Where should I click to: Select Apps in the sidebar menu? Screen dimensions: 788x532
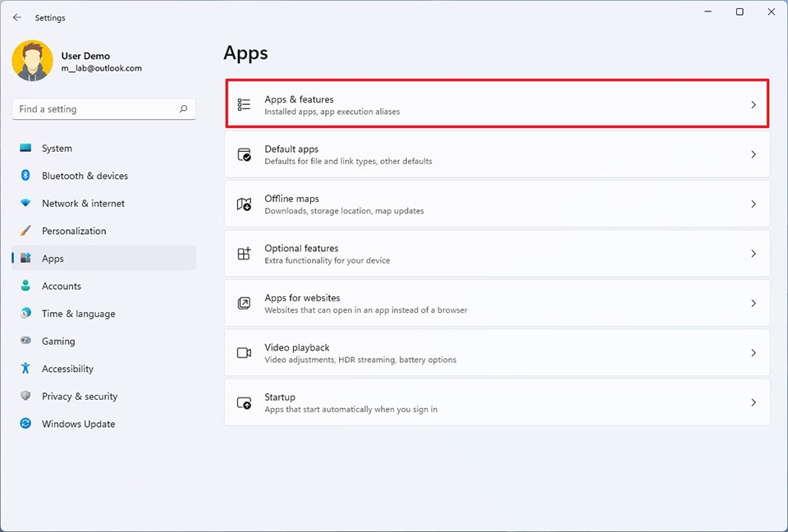coord(53,258)
